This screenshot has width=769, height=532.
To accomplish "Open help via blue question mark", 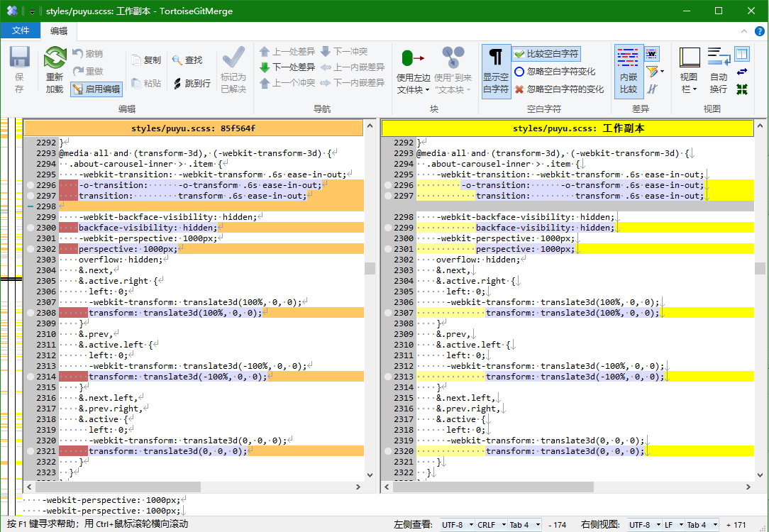I will click(x=759, y=31).
